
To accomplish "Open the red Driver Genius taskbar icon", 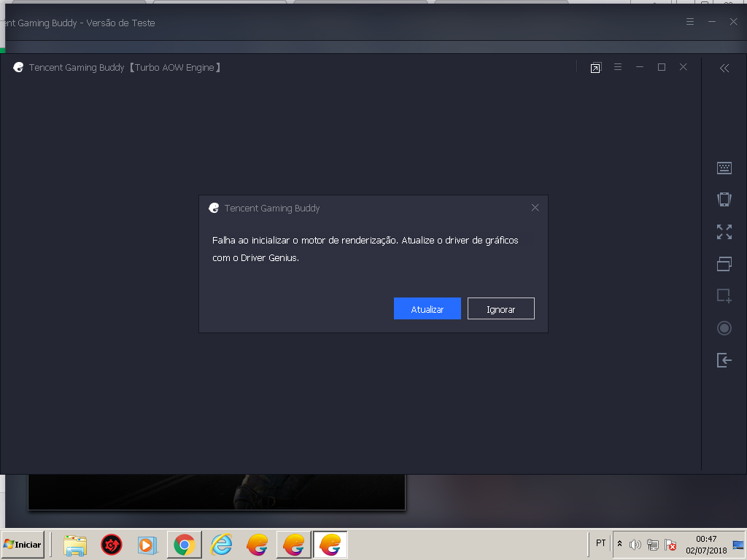I will (111, 545).
